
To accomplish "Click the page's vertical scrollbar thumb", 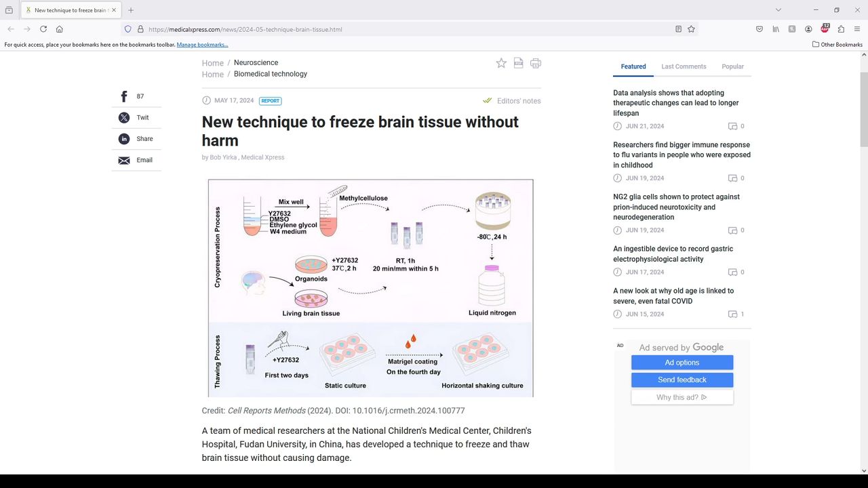I will pyautogui.click(x=863, y=102).
